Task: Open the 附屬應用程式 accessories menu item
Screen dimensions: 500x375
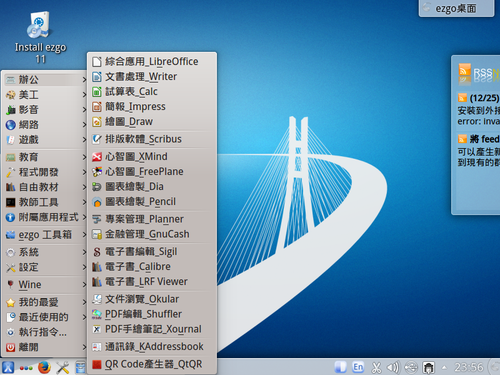Action: 45,217
